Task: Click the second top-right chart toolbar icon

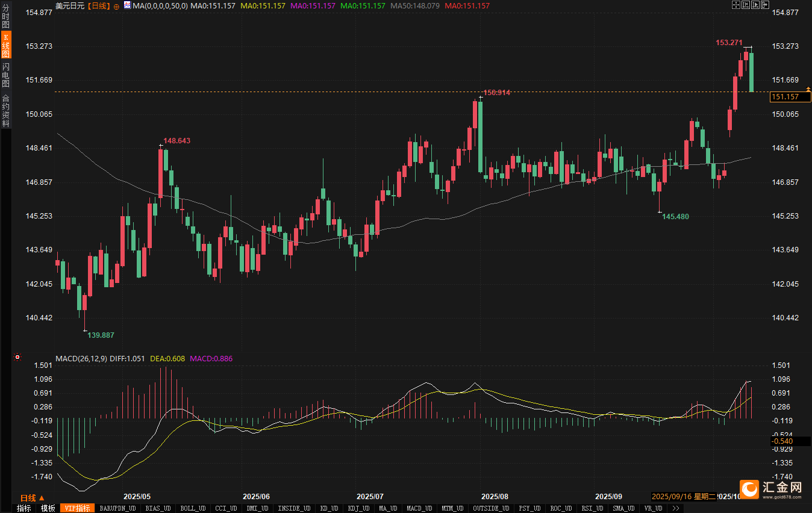Action: [x=745, y=5]
